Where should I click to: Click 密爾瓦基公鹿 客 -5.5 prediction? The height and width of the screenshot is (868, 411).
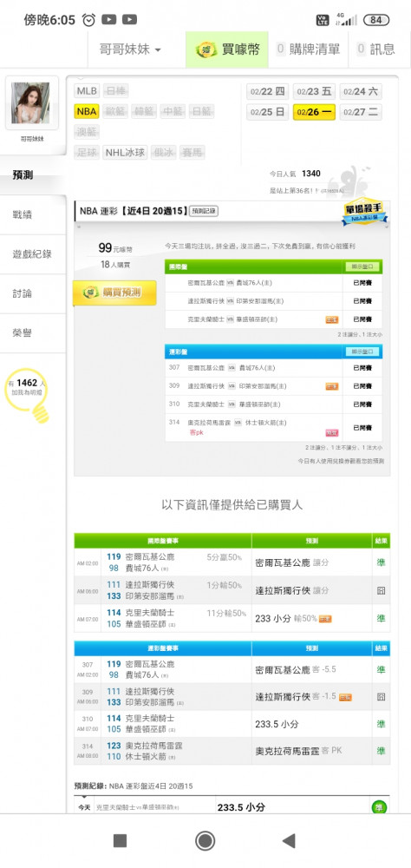point(296,670)
